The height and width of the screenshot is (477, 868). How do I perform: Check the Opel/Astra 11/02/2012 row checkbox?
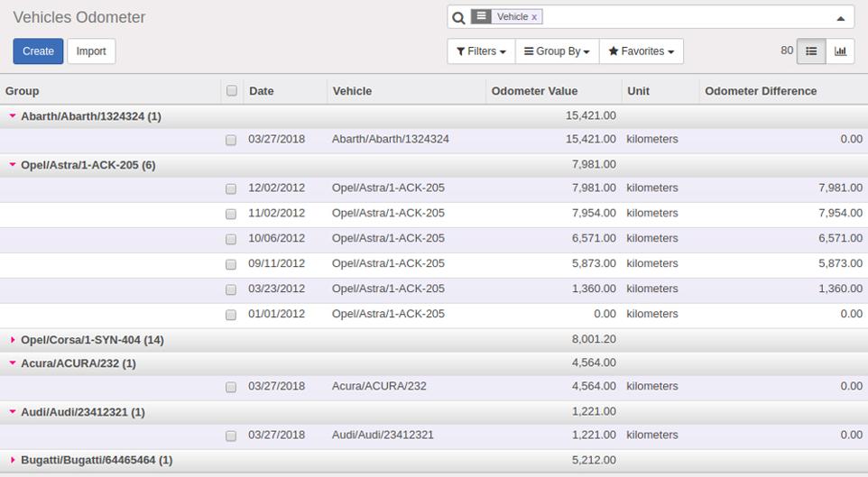point(231,214)
